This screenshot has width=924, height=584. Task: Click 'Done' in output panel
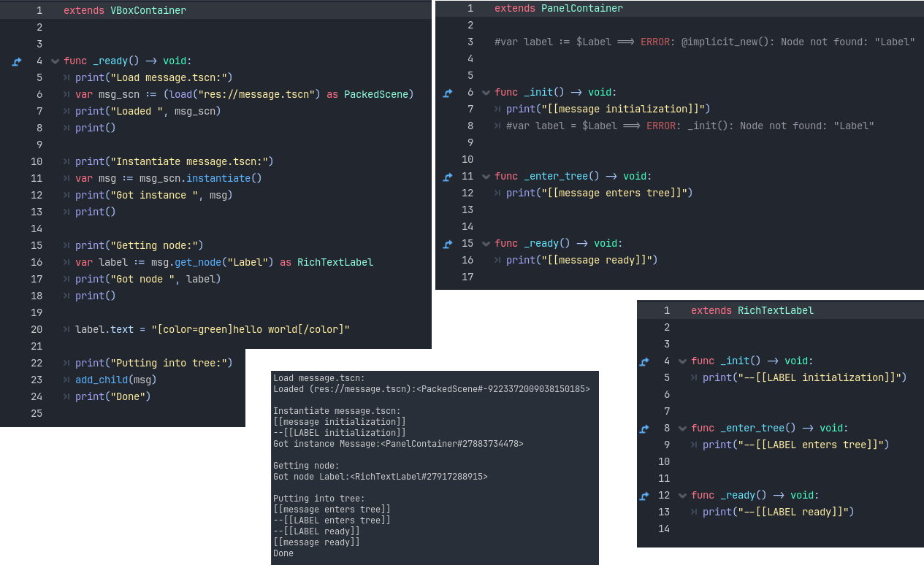(x=283, y=553)
